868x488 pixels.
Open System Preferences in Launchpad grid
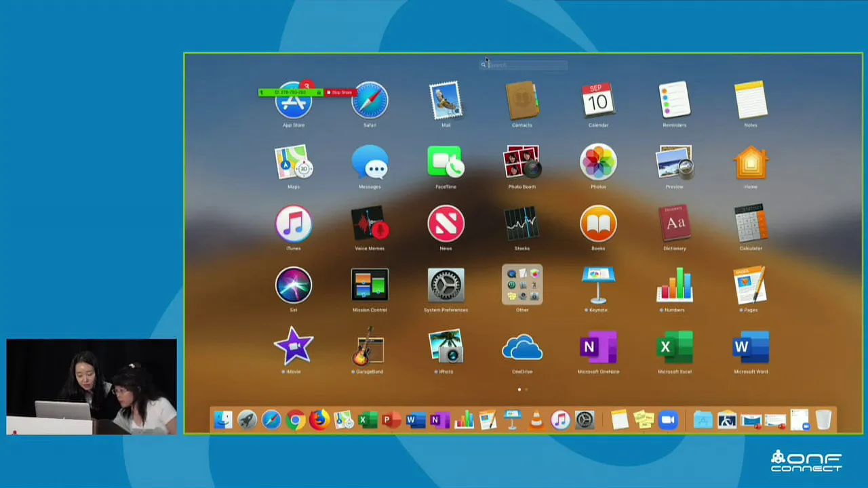(x=446, y=285)
